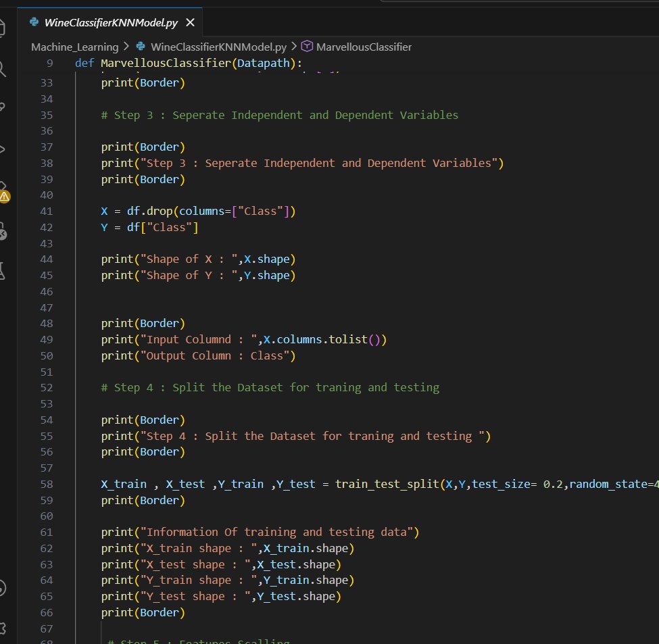Open the Run and Debug view
Screen dimensions: 659x644
[x=3, y=149]
